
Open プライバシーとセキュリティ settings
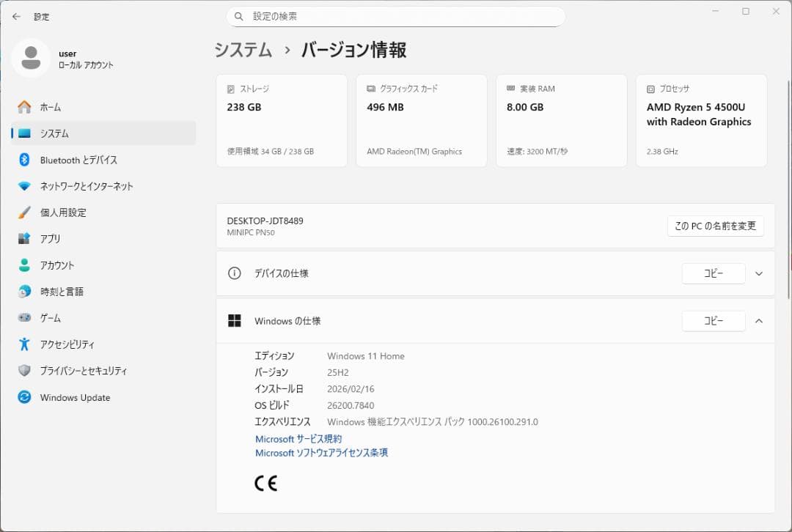pos(103,371)
